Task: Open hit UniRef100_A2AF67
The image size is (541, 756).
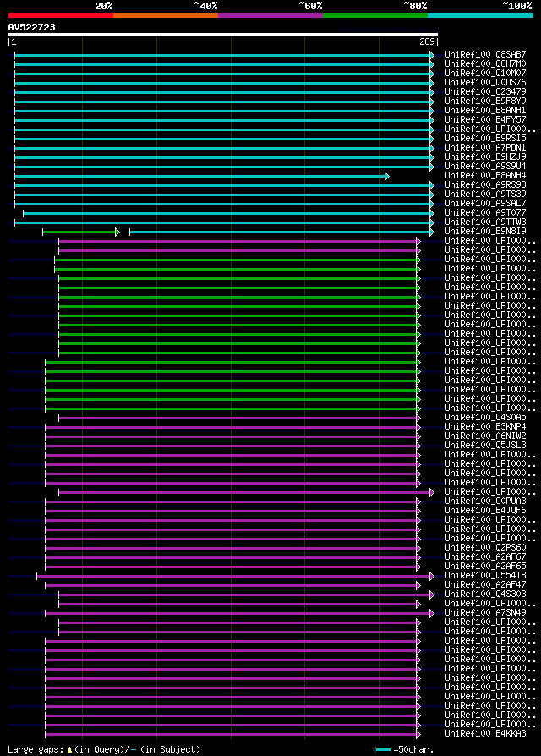Action: tap(485, 557)
